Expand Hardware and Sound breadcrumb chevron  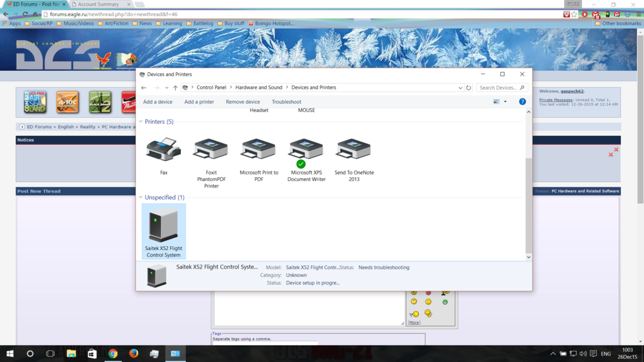coord(287,87)
